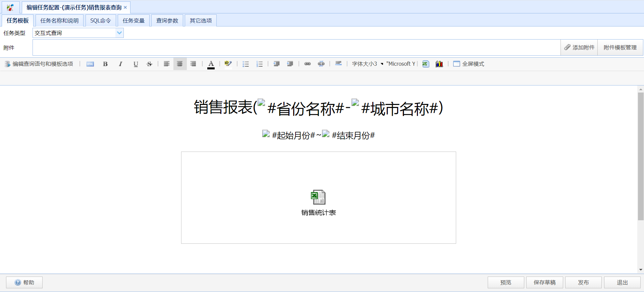Click the 附件 input field
Image resolution: width=644 pixels, height=292 pixels.
pyautogui.click(x=297, y=48)
